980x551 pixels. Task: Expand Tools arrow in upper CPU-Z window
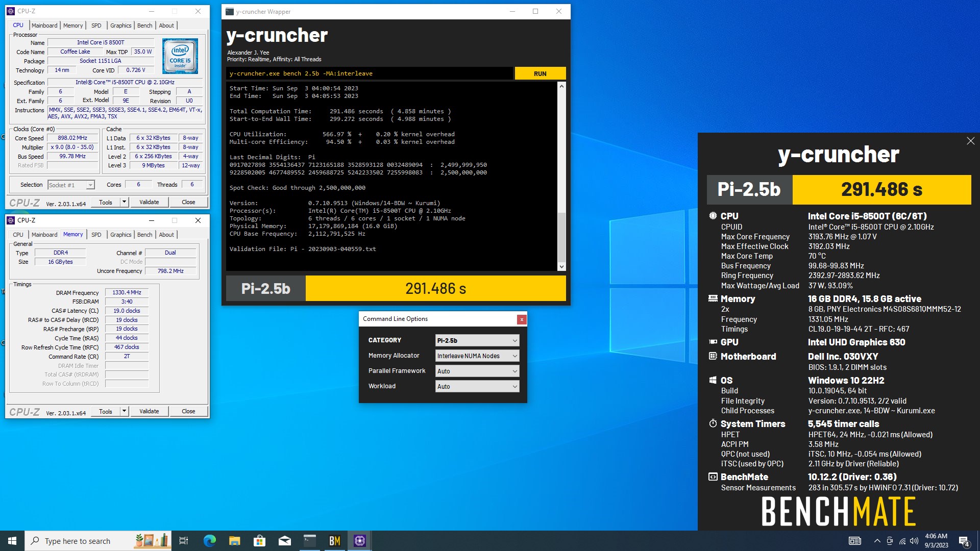pyautogui.click(x=124, y=202)
